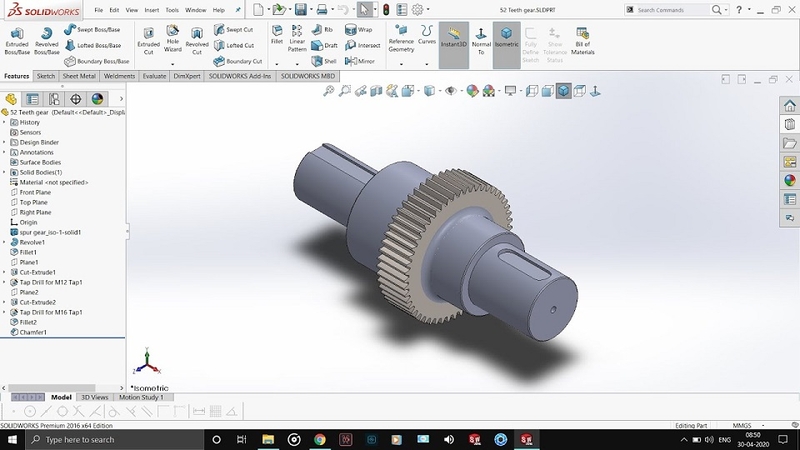Expand the Solid Bodies(1) folder
The width and height of the screenshot is (800, 450).
click(4, 172)
